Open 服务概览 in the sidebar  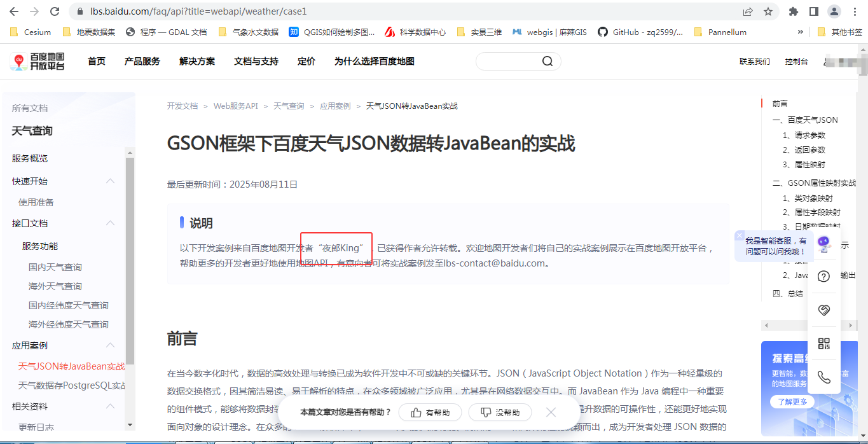point(30,158)
